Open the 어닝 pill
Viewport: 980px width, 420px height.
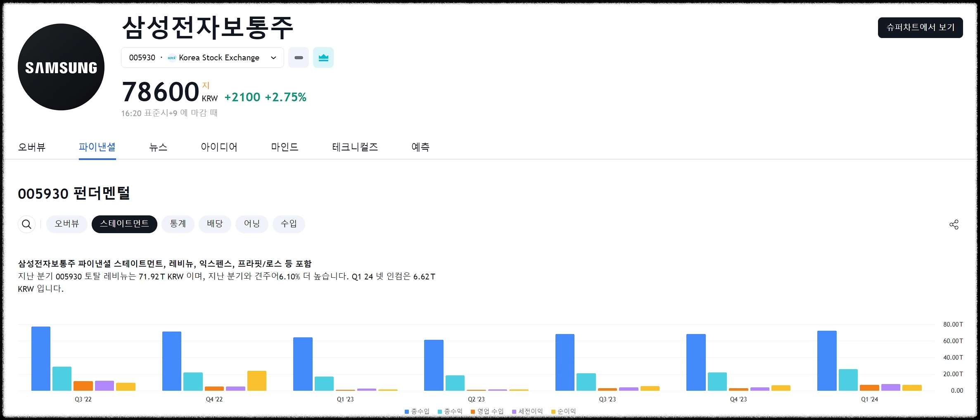pos(252,224)
